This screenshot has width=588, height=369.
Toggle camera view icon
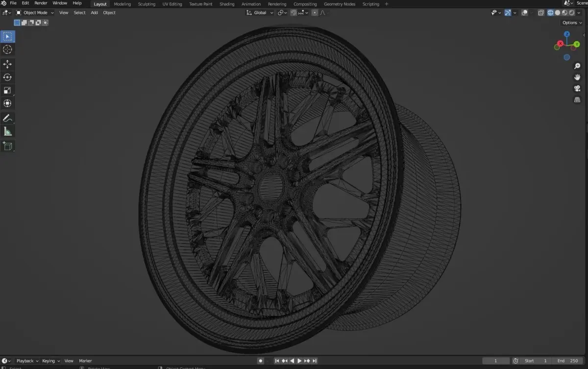click(x=577, y=89)
